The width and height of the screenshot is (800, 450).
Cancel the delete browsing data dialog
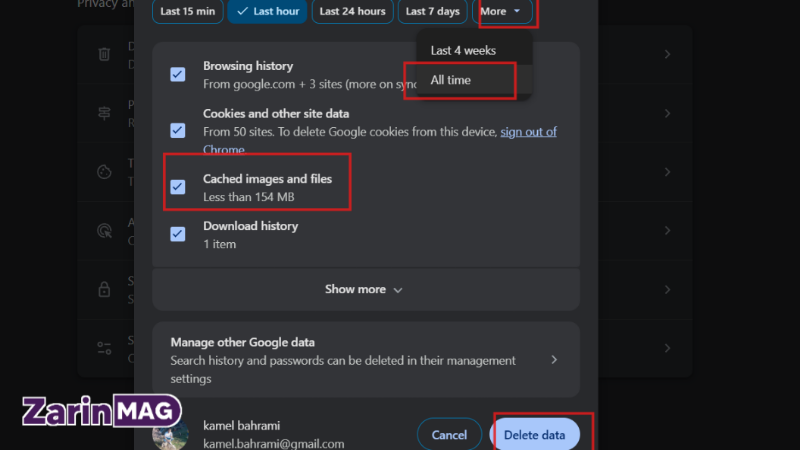click(449, 435)
